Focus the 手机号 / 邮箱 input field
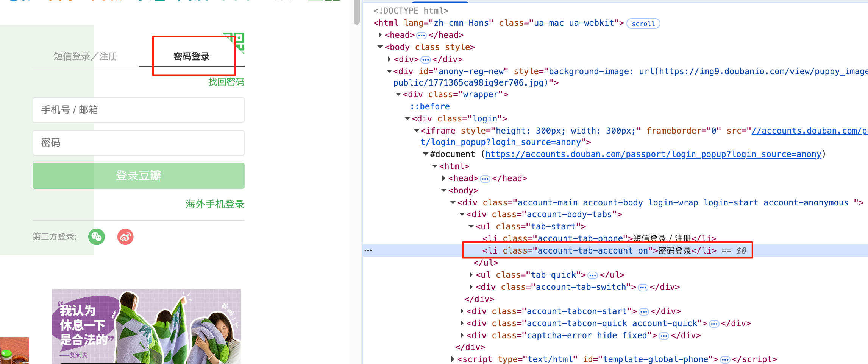868x364 pixels. point(139,110)
